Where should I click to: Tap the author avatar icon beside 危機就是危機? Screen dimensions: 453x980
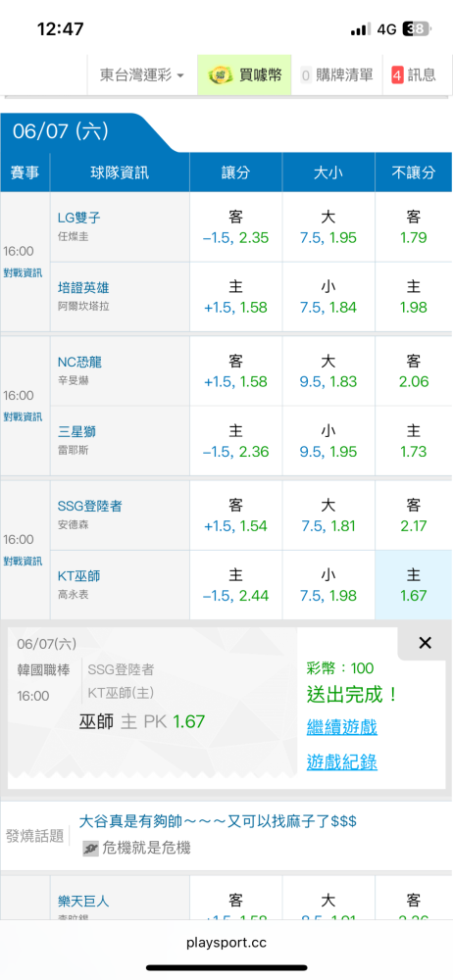click(91, 848)
